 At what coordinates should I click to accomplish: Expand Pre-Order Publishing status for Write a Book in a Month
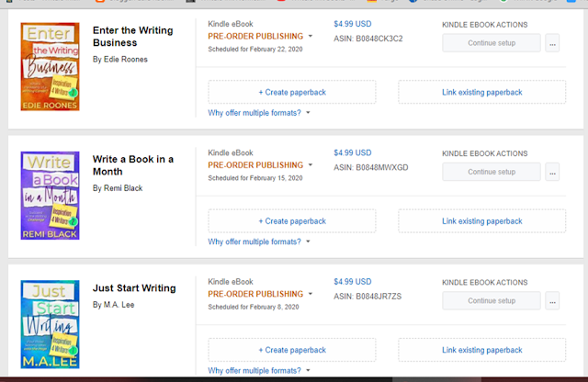coord(260,165)
